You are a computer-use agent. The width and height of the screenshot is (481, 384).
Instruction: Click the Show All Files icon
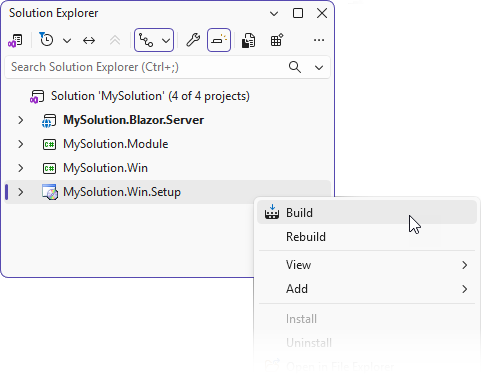pos(248,41)
